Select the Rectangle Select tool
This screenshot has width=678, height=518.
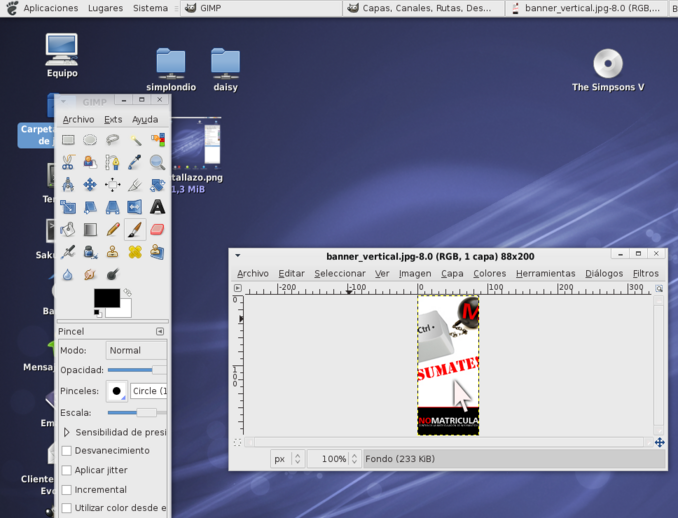point(68,140)
